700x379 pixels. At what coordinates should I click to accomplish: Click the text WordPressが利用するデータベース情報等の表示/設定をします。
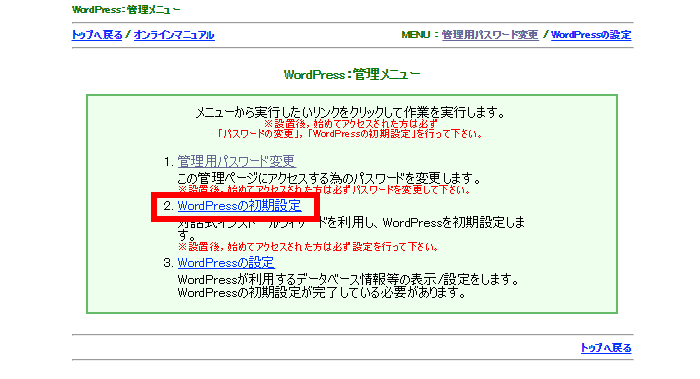[x=349, y=279]
